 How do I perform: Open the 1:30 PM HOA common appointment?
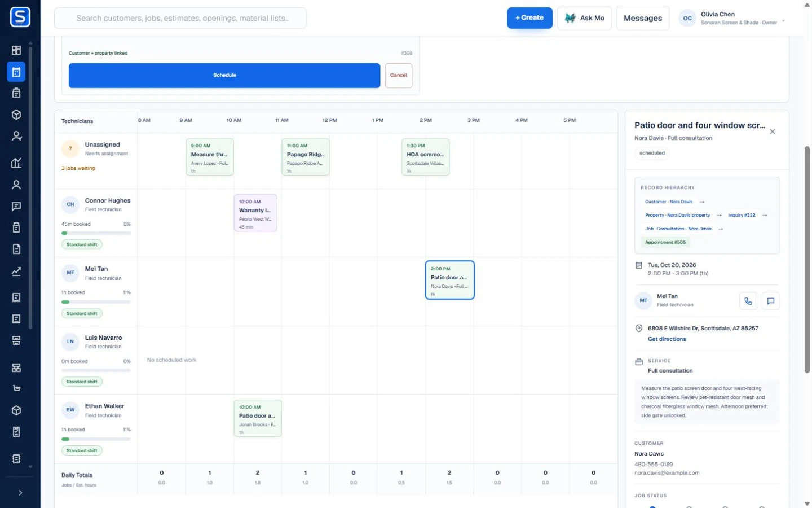[x=426, y=157]
